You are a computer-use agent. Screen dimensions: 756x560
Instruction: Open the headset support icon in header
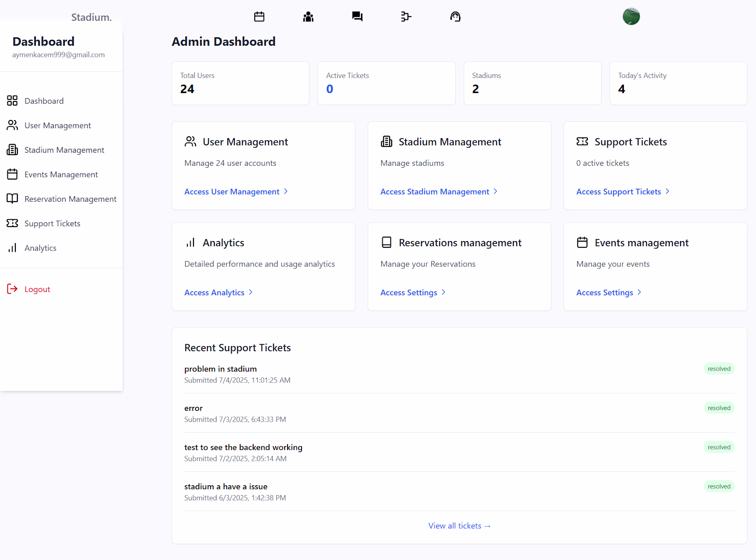point(455,17)
